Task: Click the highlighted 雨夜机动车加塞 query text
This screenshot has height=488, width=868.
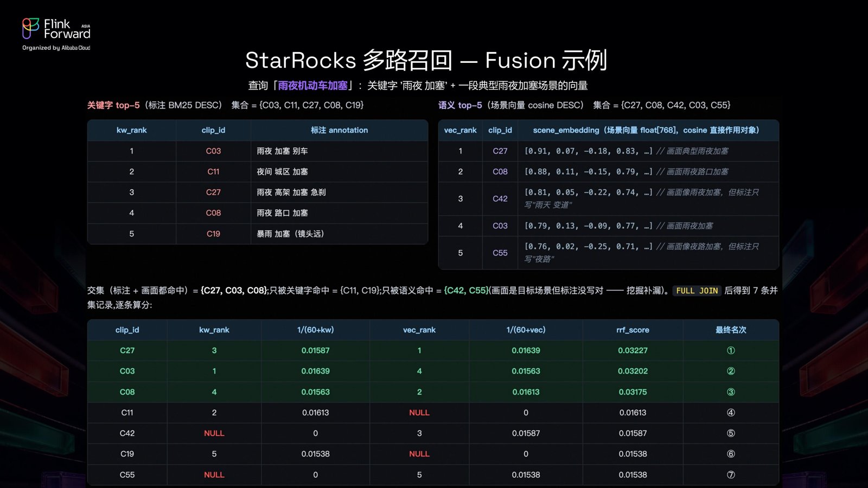Action: (x=312, y=86)
